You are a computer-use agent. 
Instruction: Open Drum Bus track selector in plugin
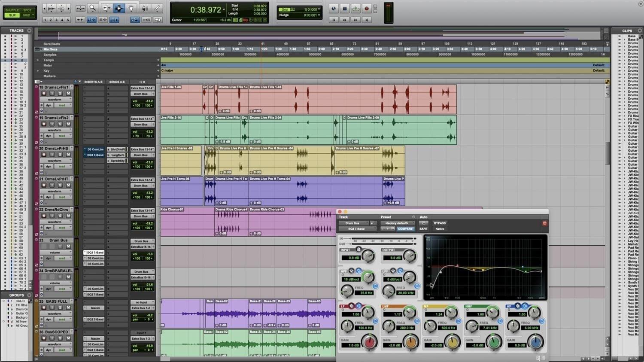(354, 223)
